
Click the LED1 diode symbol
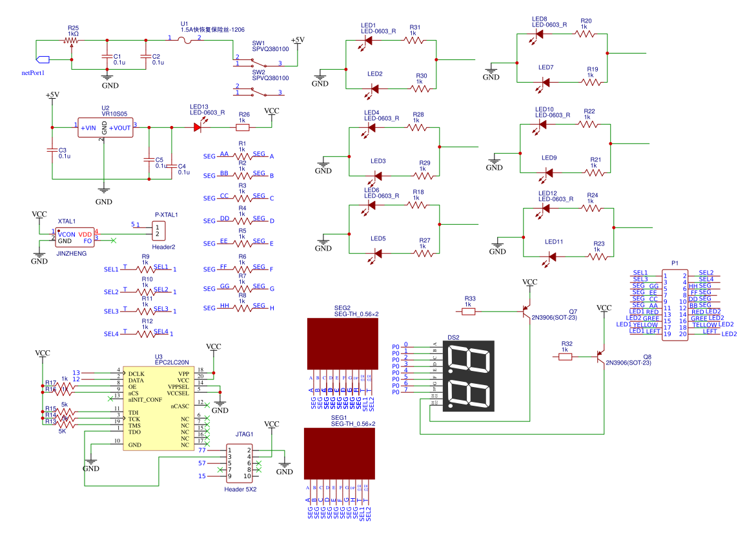[x=368, y=40]
